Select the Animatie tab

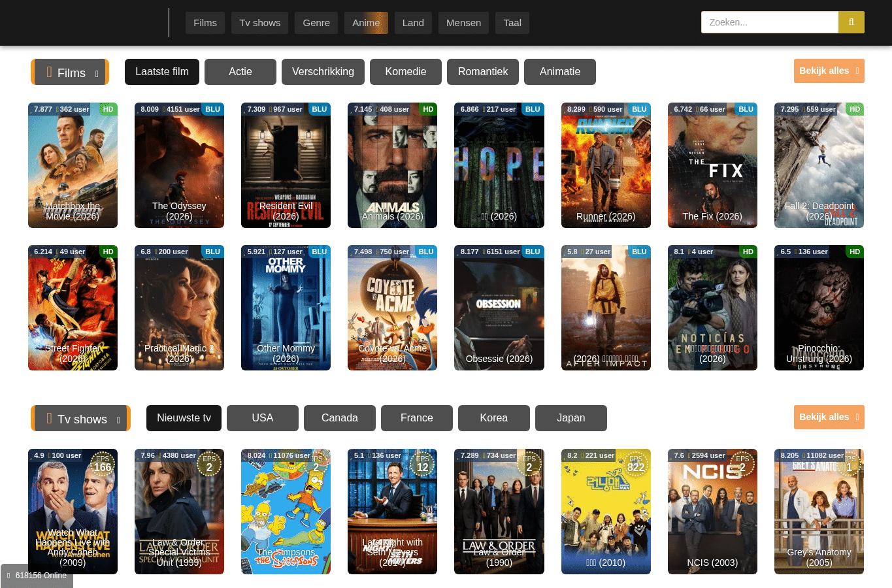pyautogui.click(x=560, y=72)
